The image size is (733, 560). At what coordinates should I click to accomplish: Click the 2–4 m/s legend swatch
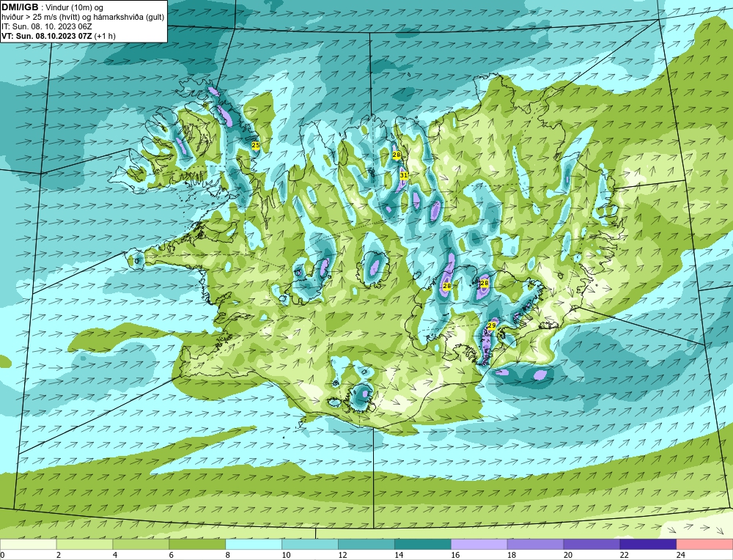click(x=84, y=544)
